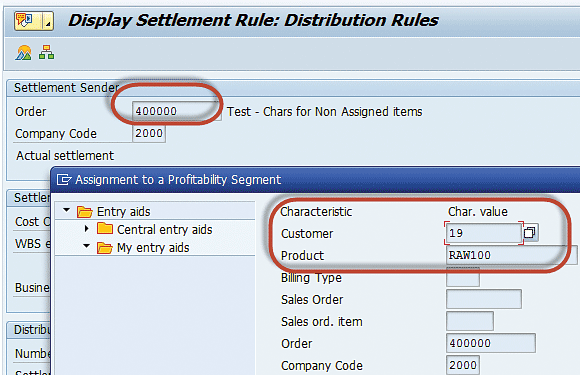Click the Settlement Sender Order field
This screenshot has width=580, height=375.
point(177,111)
